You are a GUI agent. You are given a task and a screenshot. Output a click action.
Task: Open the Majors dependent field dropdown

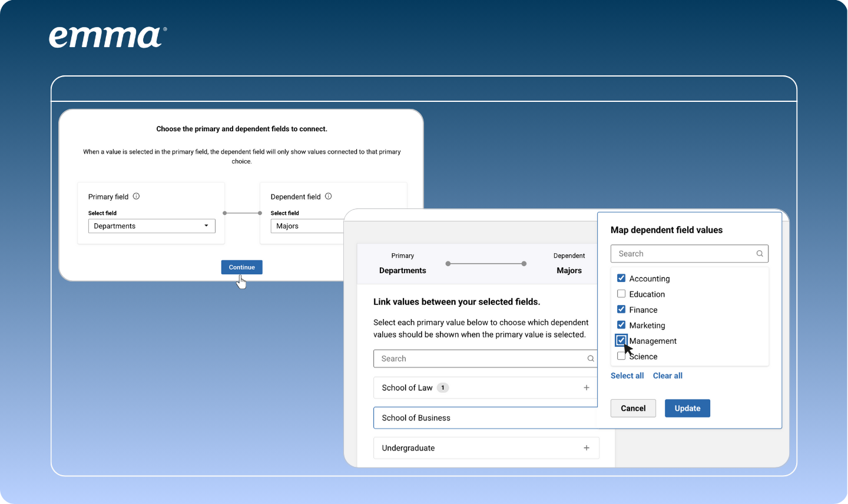point(306,226)
